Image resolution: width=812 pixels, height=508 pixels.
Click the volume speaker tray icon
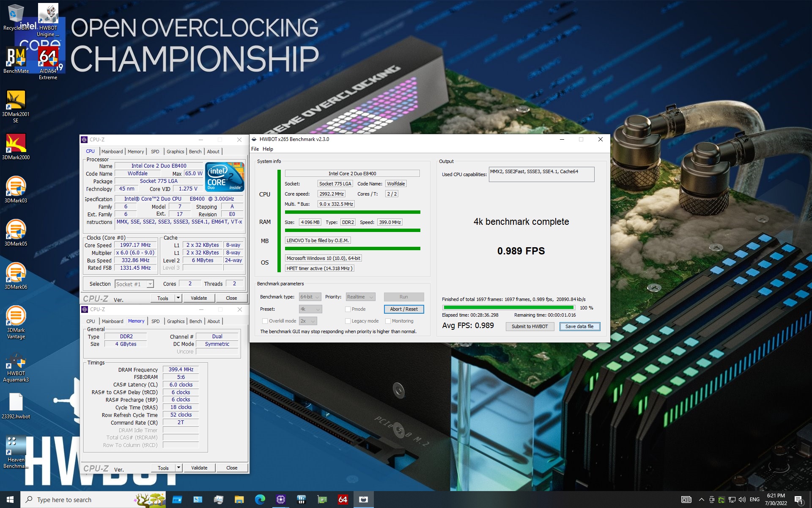tap(742, 500)
